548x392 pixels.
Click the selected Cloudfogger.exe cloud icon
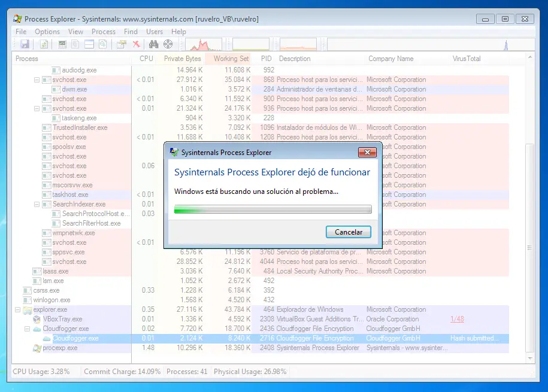pos(47,339)
